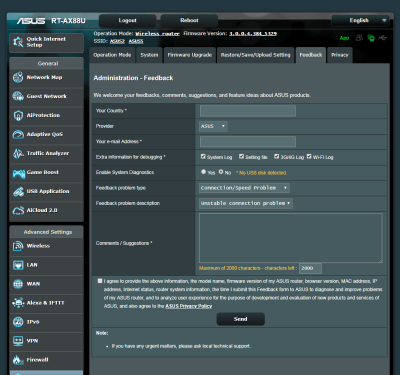Click the Reboot button
The height and width of the screenshot is (375, 400).
189,21
